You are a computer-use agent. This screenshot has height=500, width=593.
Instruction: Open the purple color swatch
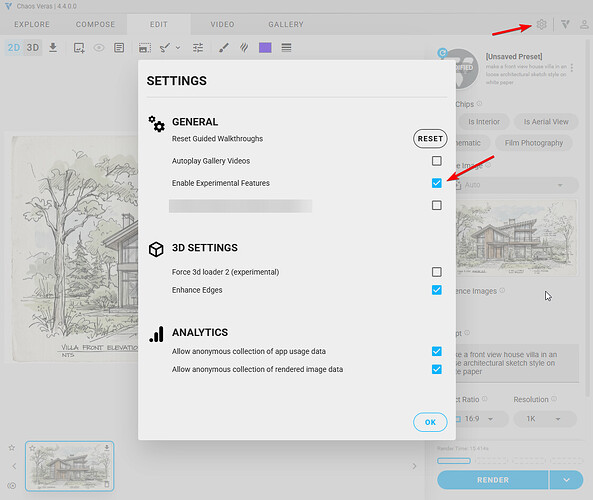pos(265,48)
